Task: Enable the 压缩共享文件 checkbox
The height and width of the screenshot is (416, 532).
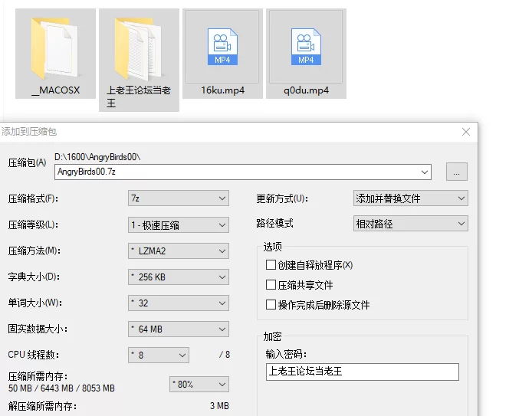Action: (x=271, y=285)
